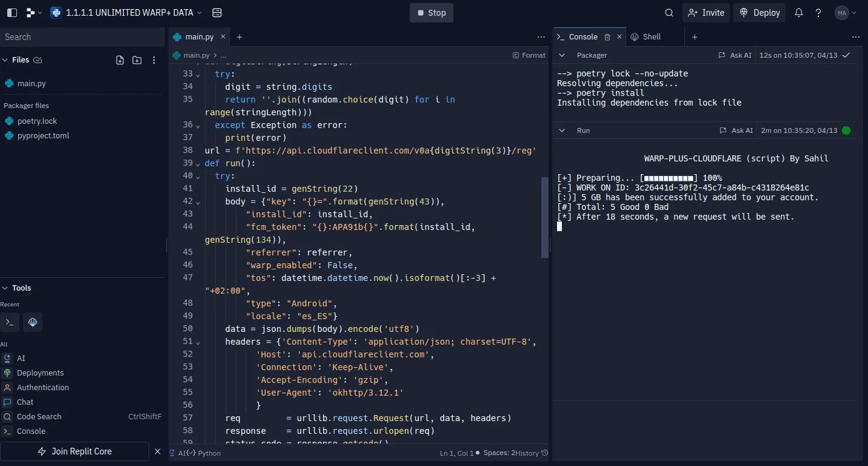868x466 pixels.
Task: Toggle the left sidebar panel
Action: click(13, 13)
